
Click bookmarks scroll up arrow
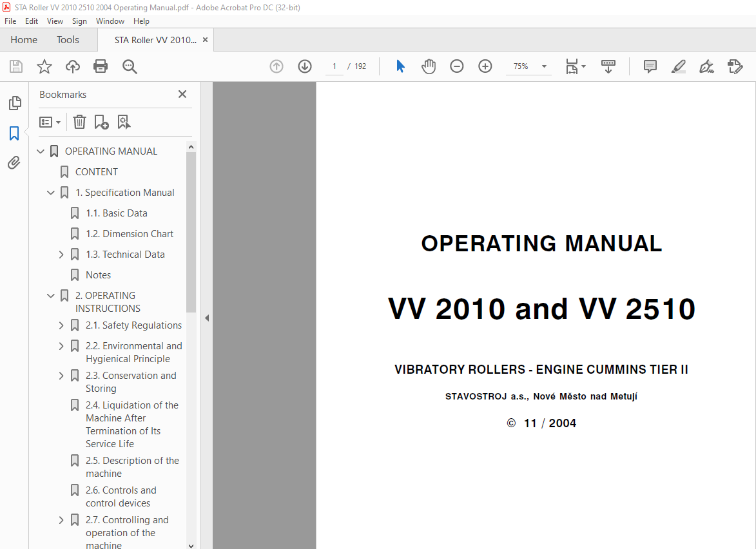click(x=191, y=146)
